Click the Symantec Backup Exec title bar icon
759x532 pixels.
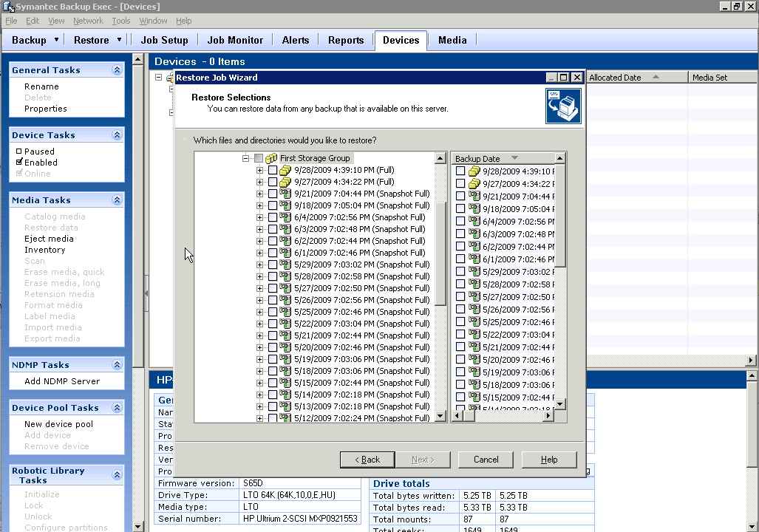8,7
